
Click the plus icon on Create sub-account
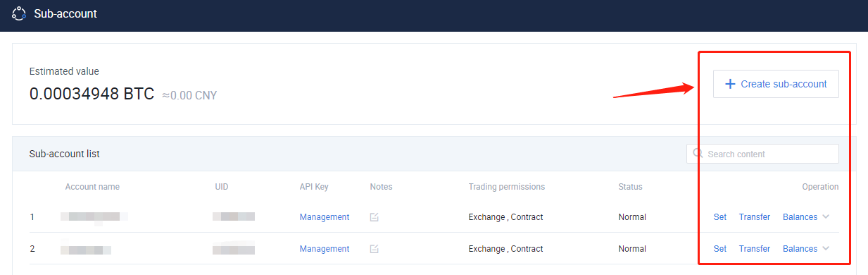(x=730, y=84)
